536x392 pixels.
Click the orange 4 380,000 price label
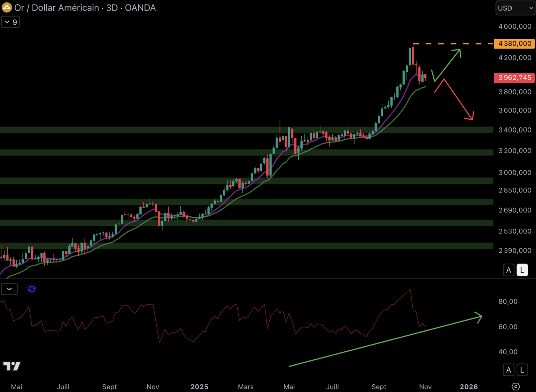(x=514, y=44)
